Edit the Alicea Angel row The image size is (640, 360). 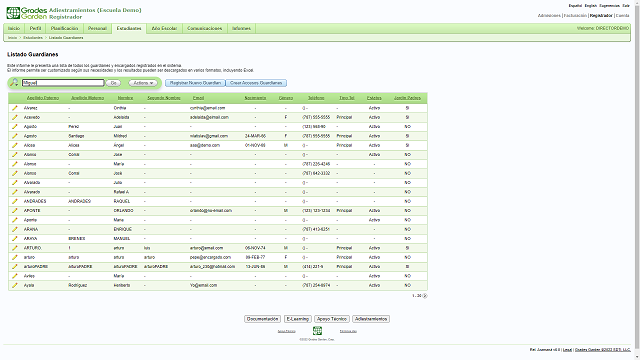[x=15, y=145]
